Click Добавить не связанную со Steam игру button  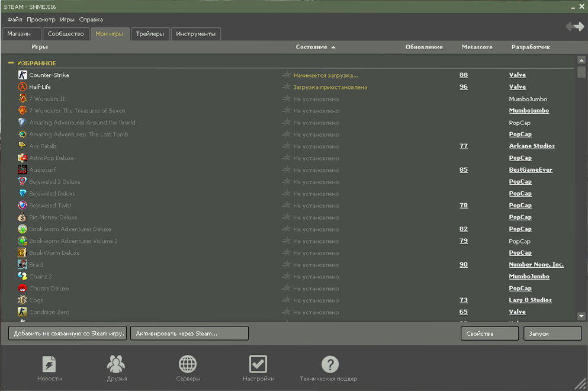(x=68, y=333)
